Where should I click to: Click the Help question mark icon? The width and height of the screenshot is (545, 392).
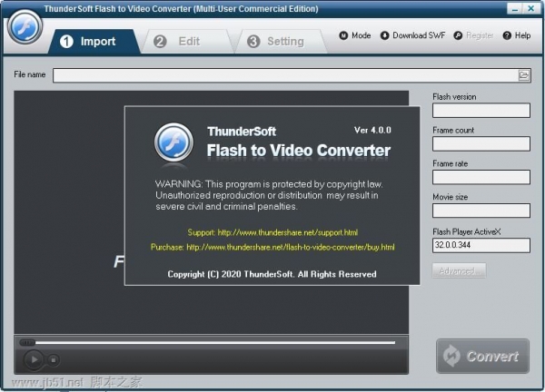[507, 35]
